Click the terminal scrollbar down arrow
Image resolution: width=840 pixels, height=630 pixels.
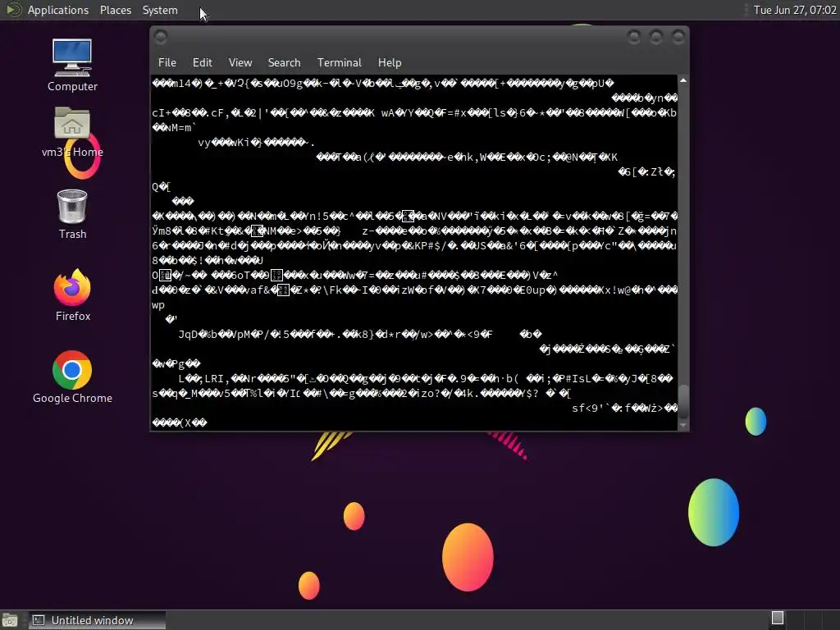(x=683, y=426)
